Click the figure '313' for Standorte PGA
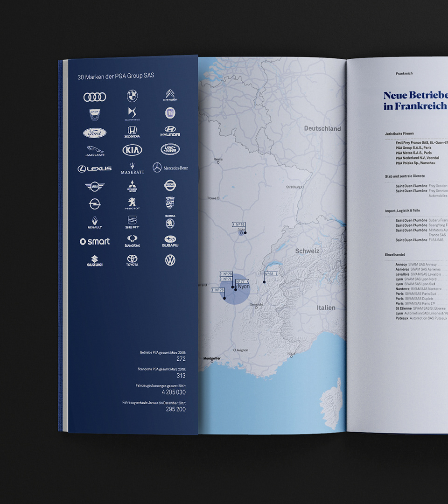448x504 pixels. pyautogui.click(x=181, y=375)
